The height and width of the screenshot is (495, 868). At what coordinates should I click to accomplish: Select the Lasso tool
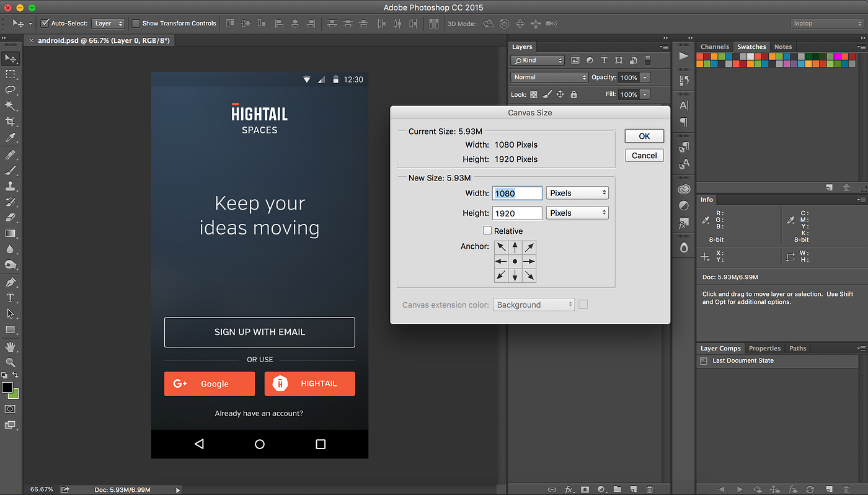11,90
